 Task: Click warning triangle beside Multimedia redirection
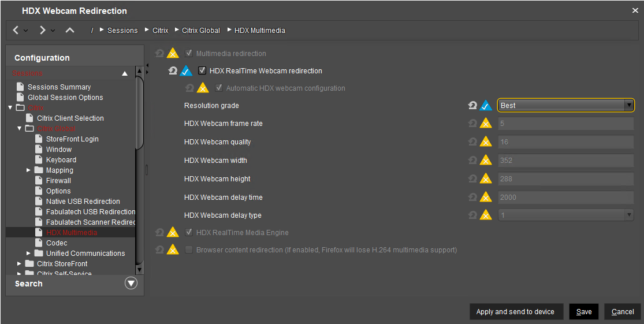pos(173,53)
